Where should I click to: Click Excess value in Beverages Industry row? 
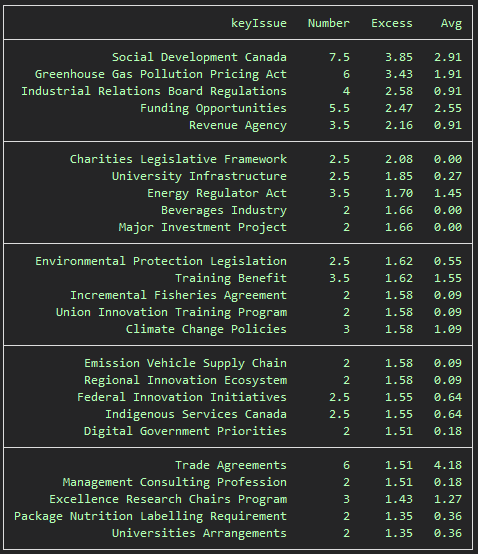coord(399,210)
